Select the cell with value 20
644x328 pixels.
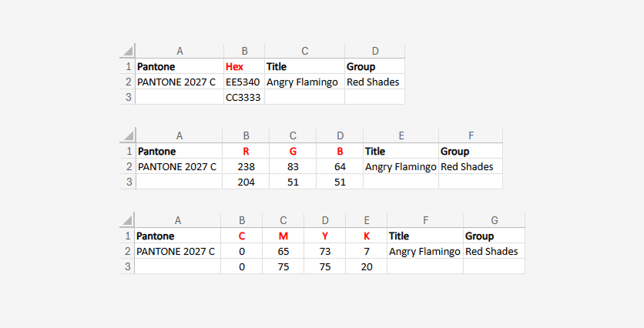click(x=367, y=266)
